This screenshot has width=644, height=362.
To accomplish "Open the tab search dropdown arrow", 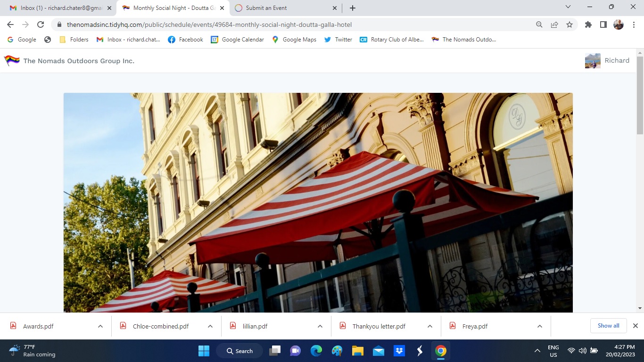I will click(x=568, y=7).
